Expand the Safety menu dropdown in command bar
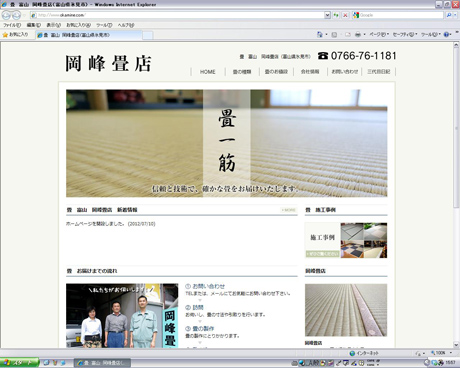Image resolution: width=460 pixels, height=368 pixels. pyautogui.click(x=405, y=34)
